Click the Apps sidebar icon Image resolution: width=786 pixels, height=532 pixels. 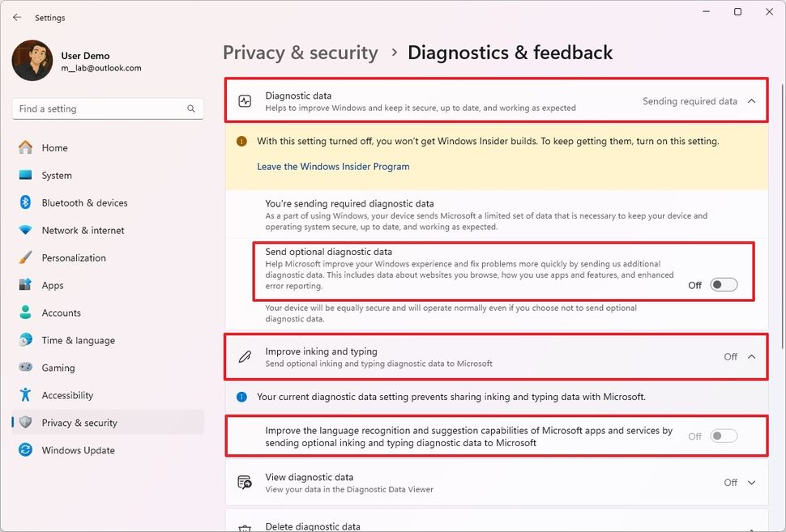[25, 285]
